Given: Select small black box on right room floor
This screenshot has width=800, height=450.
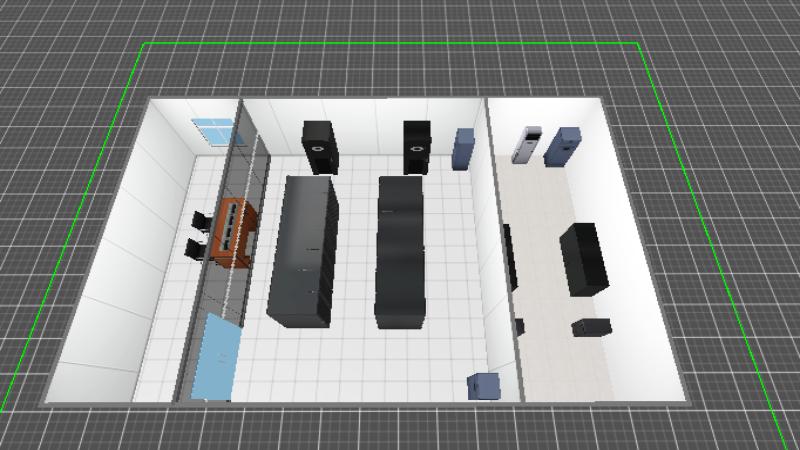Looking at the screenshot, I should (x=591, y=327).
